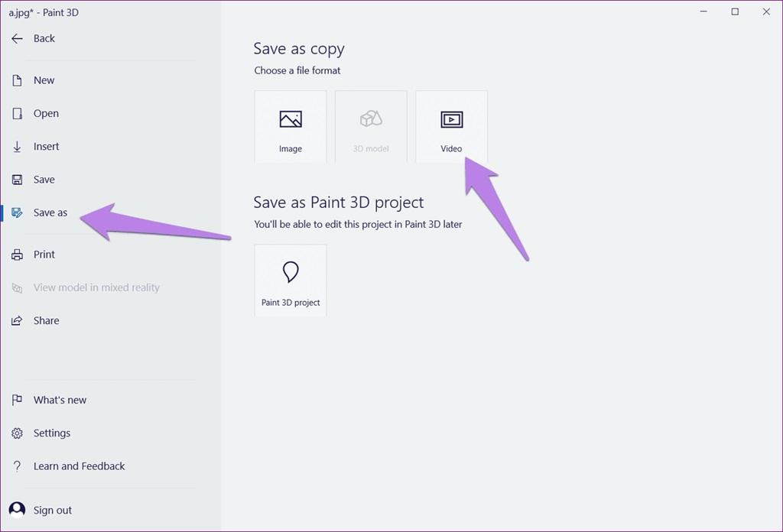The image size is (783, 532).
Task: Save as a Paint 3D project tile
Action: (291, 281)
